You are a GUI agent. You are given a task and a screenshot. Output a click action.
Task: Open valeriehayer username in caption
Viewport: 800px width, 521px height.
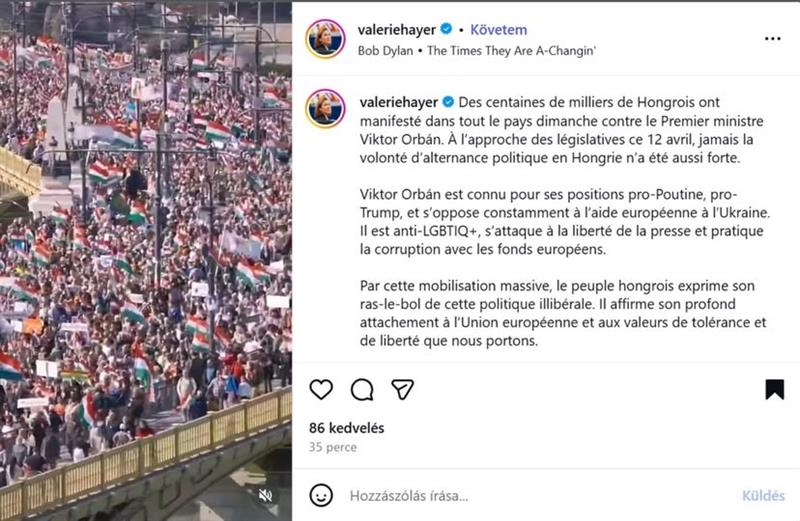tap(398, 103)
